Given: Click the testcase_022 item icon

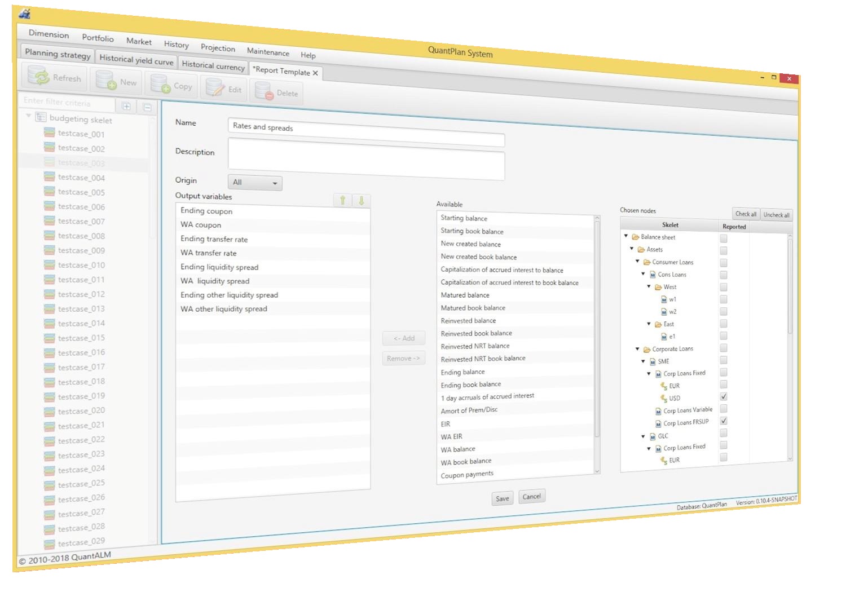Looking at the screenshot, I should [50, 440].
